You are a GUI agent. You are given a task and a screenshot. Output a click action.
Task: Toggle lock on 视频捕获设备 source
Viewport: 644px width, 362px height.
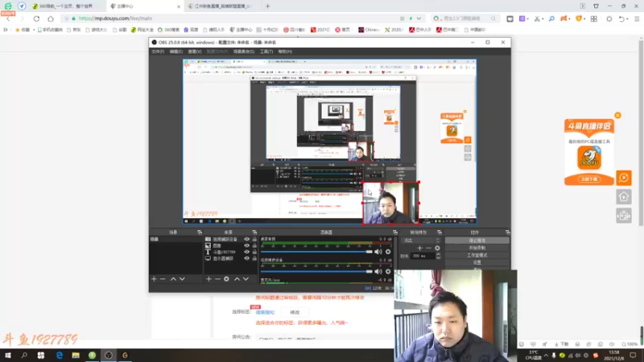pos(254,239)
